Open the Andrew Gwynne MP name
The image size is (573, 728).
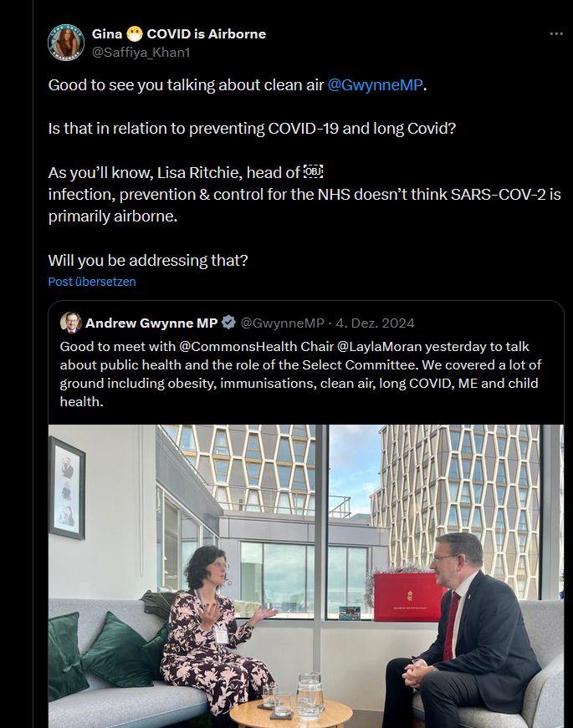click(x=151, y=323)
